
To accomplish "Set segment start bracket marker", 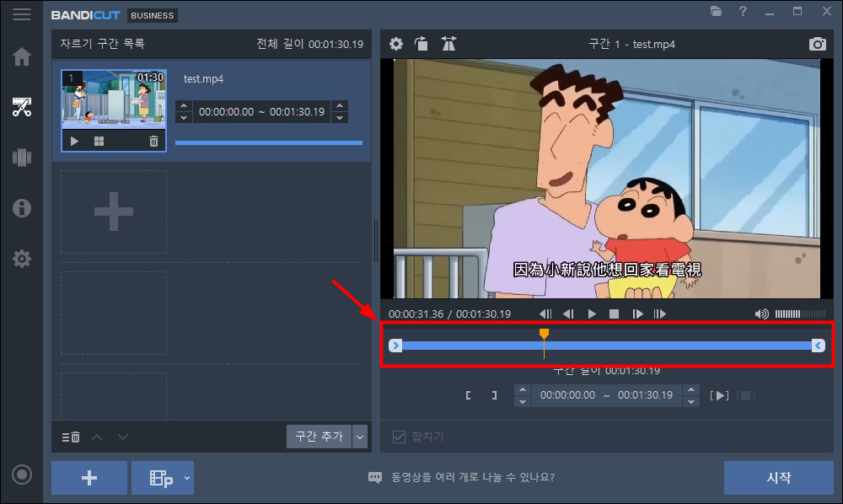I will pyautogui.click(x=468, y=395).
